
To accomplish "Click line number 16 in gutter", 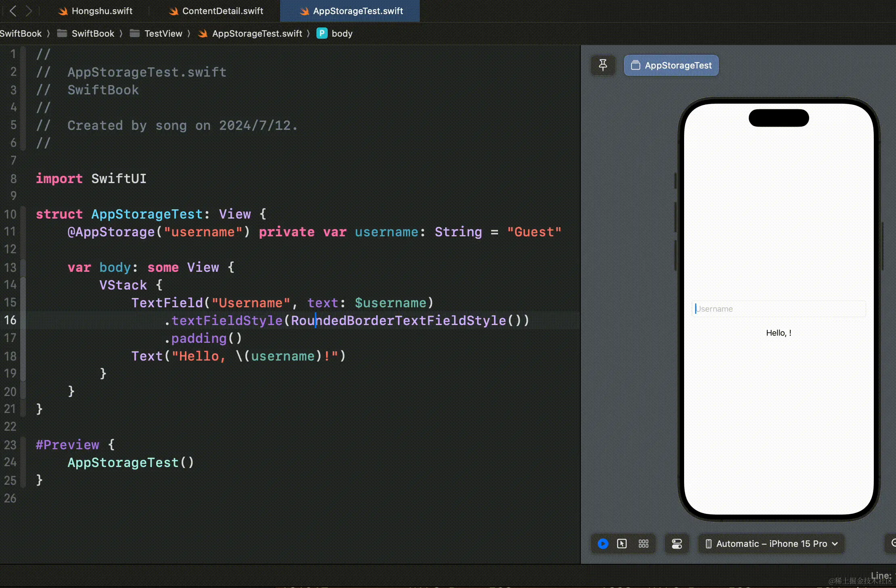I will [x=11, y=320].
